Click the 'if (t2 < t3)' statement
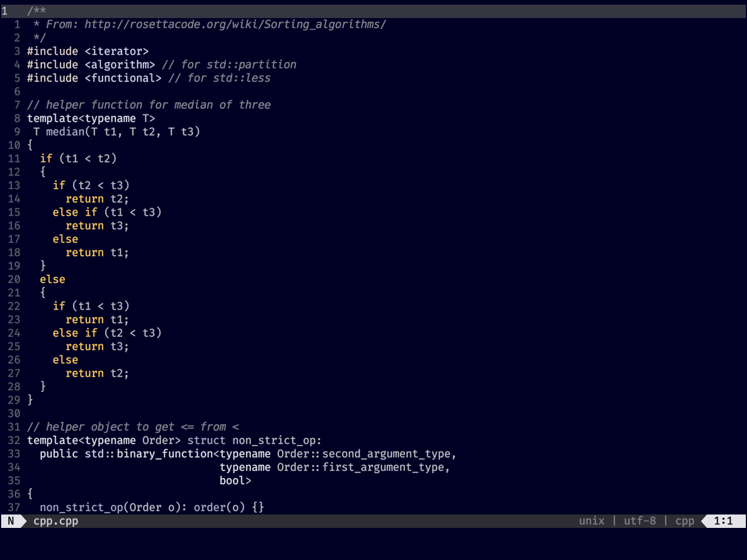The image size is (747, 560). point(91,185)
